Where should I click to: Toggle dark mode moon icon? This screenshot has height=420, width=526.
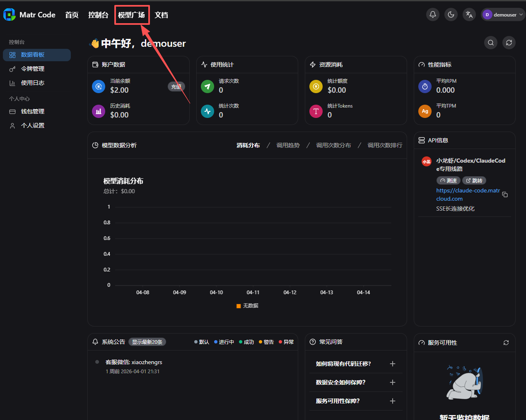coord(451,14)
